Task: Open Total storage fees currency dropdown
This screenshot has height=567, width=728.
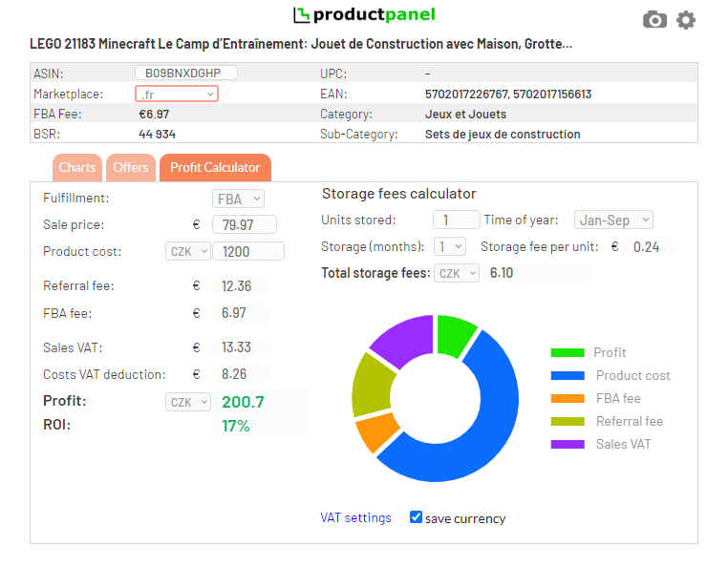Action: click(457, 273)
